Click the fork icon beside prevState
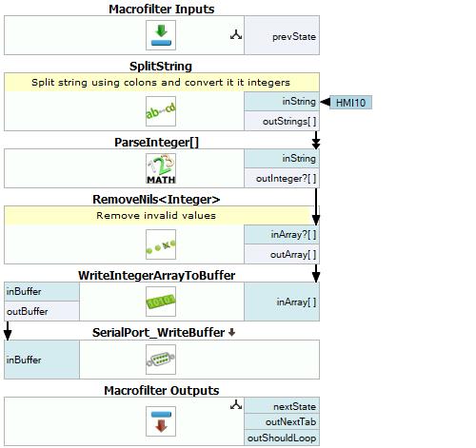476x448 pixels. click(x=236, y=35)
